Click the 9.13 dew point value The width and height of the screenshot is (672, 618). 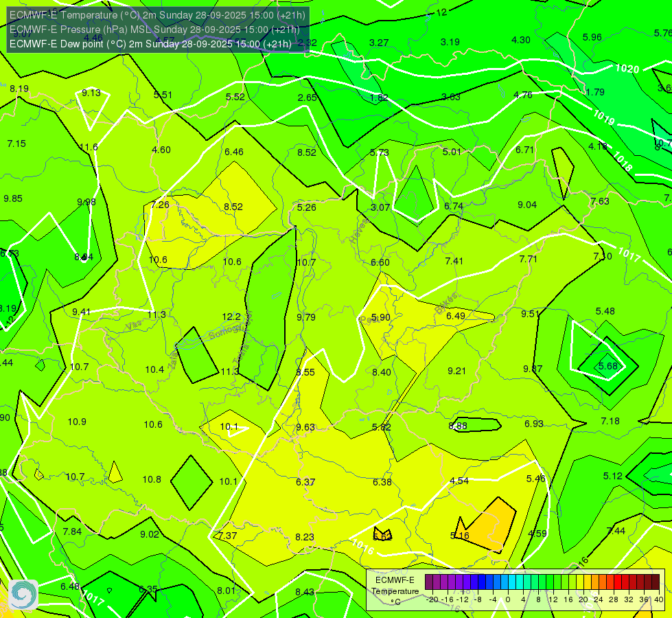click(91, 93)
